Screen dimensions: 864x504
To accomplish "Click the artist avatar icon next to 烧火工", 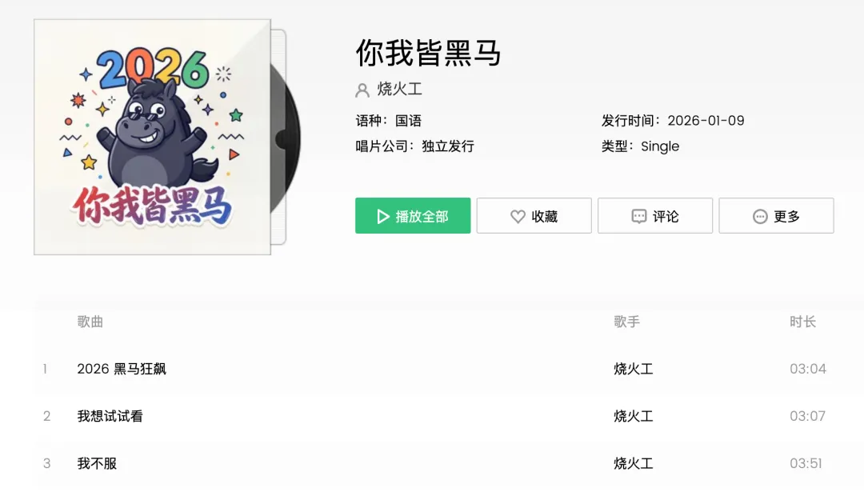I will click(x=362, y=90).
